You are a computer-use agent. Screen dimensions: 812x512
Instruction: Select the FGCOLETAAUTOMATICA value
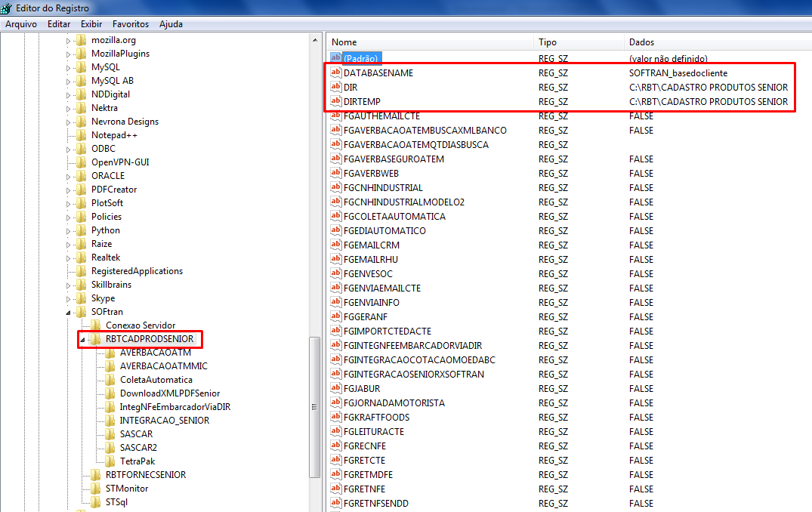point(394,217)
